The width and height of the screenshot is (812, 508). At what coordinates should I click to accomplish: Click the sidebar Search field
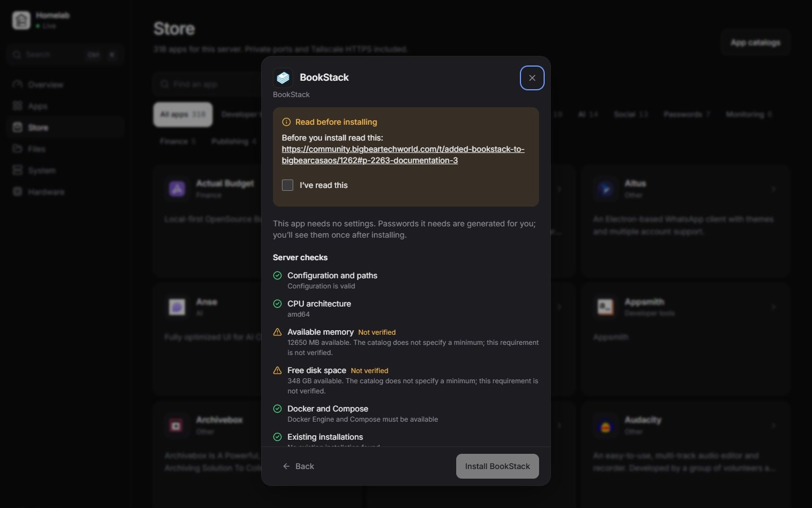point(66,55)
